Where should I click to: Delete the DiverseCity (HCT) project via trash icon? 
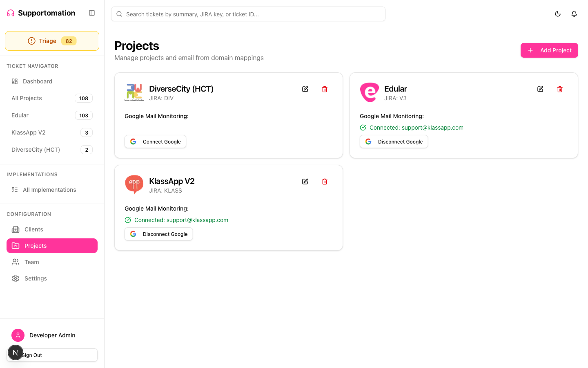(325, 89)
